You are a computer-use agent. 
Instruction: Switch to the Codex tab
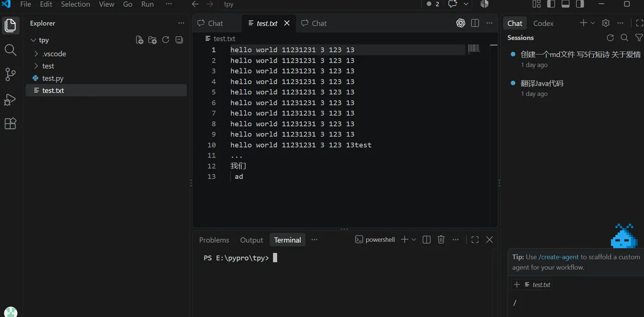[x=543, y=23]
